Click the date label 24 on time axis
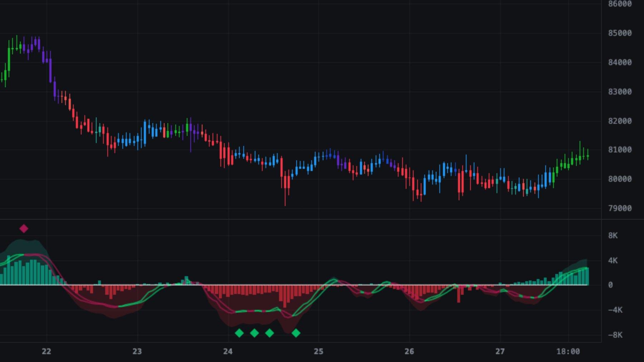Image resolution: width=644 pixels, height=362 pixels. (x=228, y=352)
